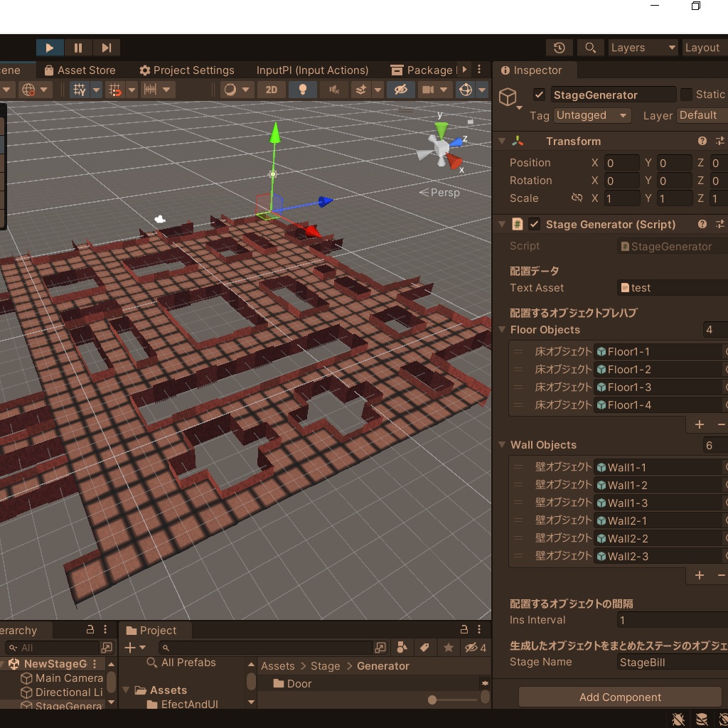Disable the Stage Generator script component checkbox
The height and width of the screenshot is (728, 728).
pyautogui.click(x=535, y=224)
